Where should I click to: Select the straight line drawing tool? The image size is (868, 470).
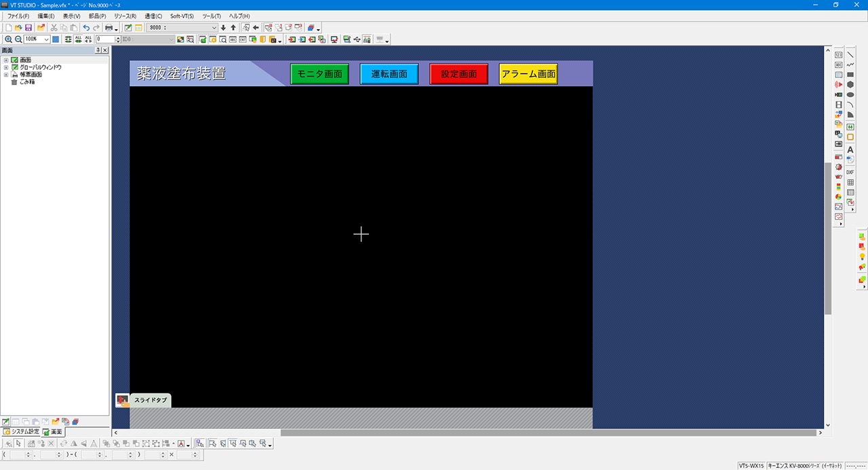pyautogui.click(x=850, y=54)
